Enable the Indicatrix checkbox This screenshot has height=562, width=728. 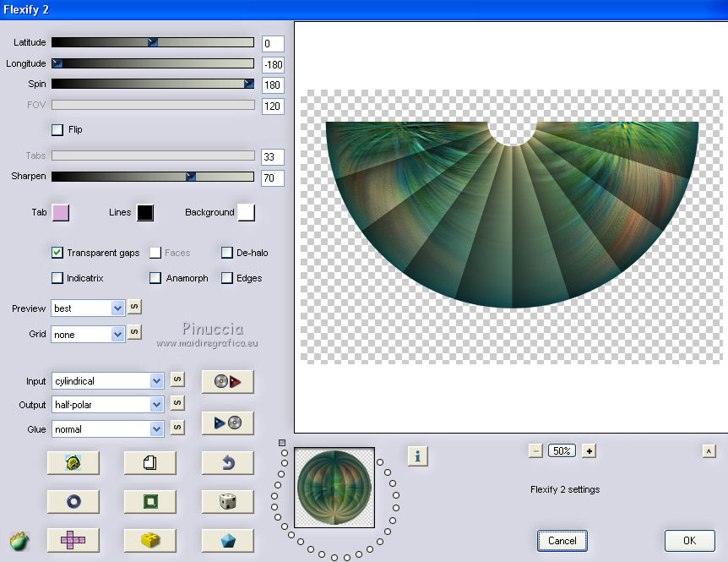(x=57, y=278)
